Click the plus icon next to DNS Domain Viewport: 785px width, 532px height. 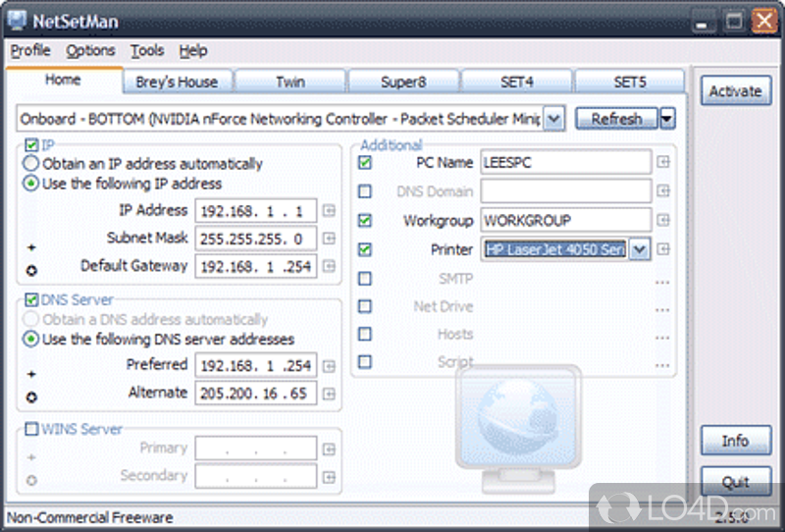pos(663,190)
